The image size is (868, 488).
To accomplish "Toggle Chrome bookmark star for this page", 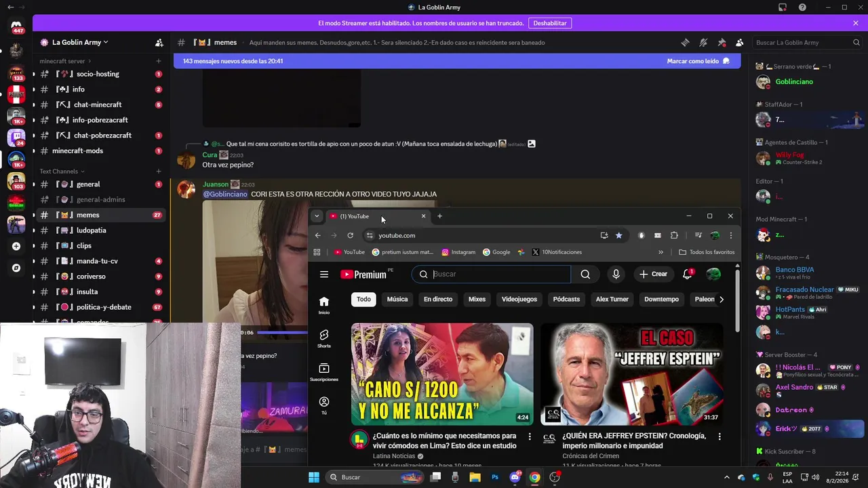I will coord(618,235).
